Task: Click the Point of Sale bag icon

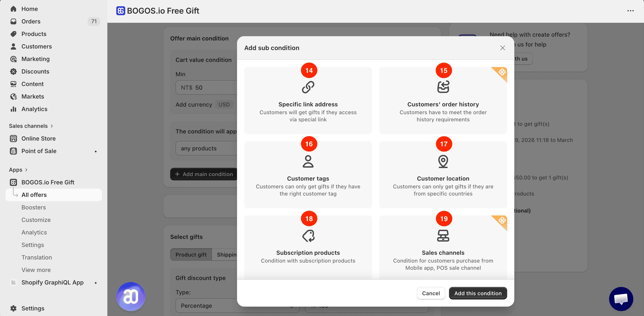Action: point(13,151)
